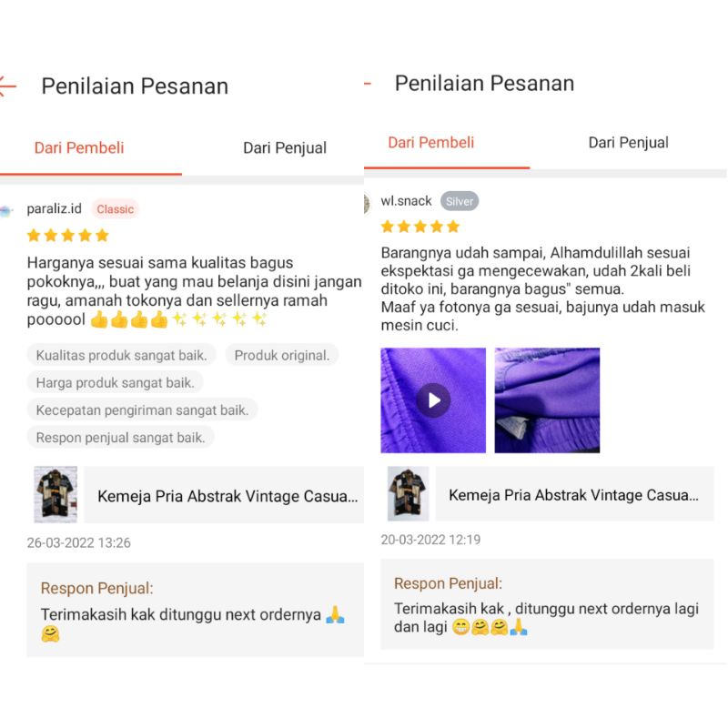Tap the Kualitas produk sangat baik tag
Viewport: 728px width, 728px height.
click(121, 355)
